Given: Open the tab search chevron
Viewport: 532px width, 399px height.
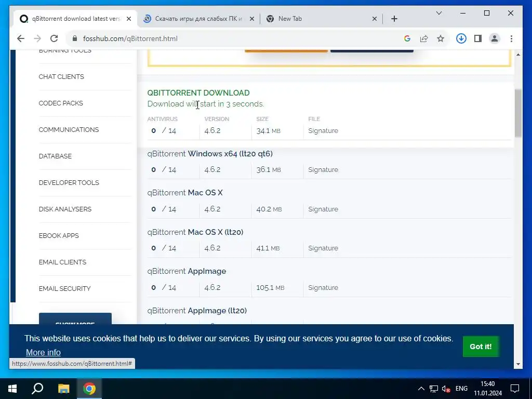Looking at the screenshot, I should point(438,13).
